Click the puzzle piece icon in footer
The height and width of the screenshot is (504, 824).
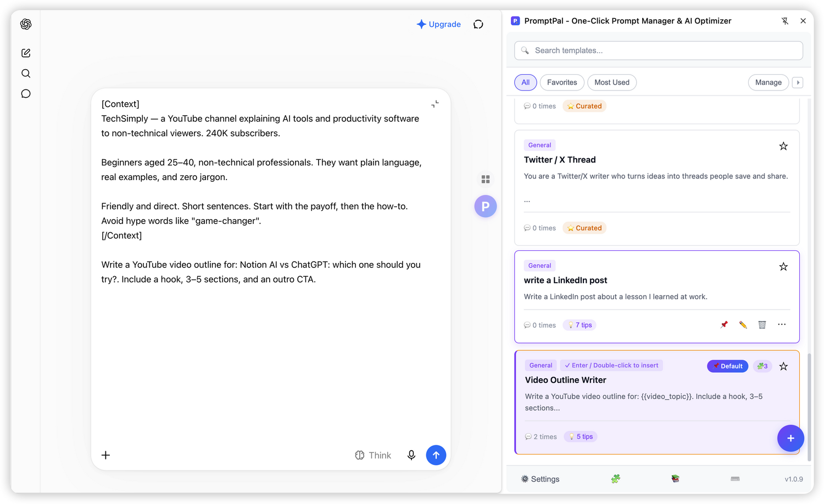(x=616, y=479)
